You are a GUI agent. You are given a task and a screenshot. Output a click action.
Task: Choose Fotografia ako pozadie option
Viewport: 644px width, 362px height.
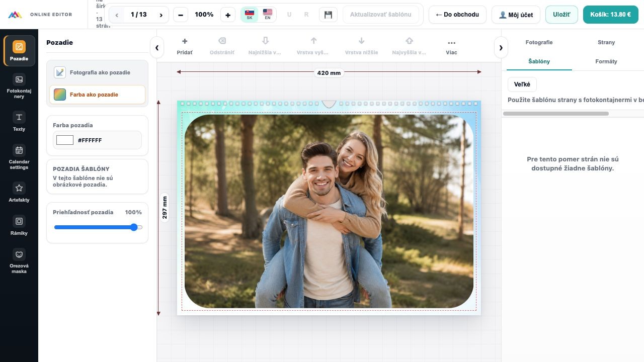pyautogui.click(x=98, y=72)
